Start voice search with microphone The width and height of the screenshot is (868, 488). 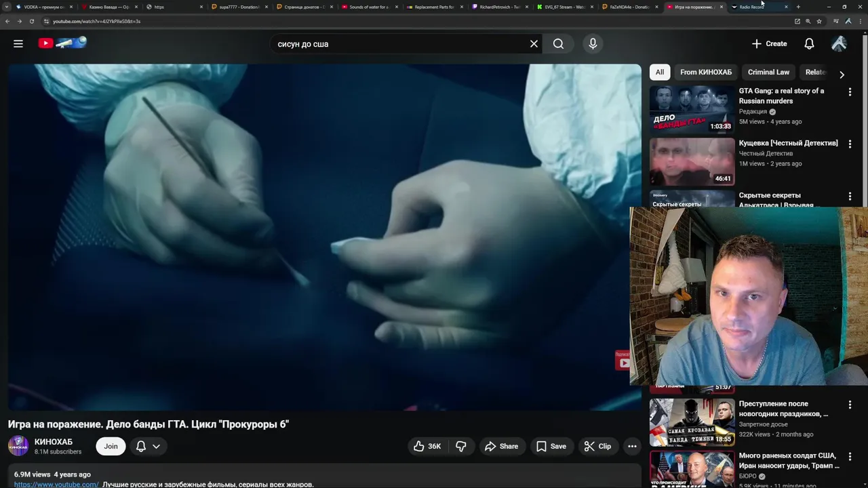[x=593, y=44]
